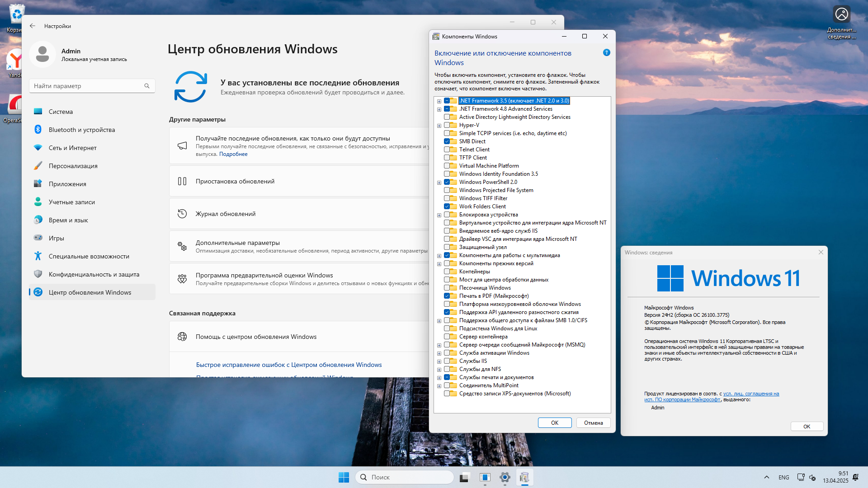Click the Windows Insider Program icon
This screenshot has width=868, height=488.
(x=182, y=279)
